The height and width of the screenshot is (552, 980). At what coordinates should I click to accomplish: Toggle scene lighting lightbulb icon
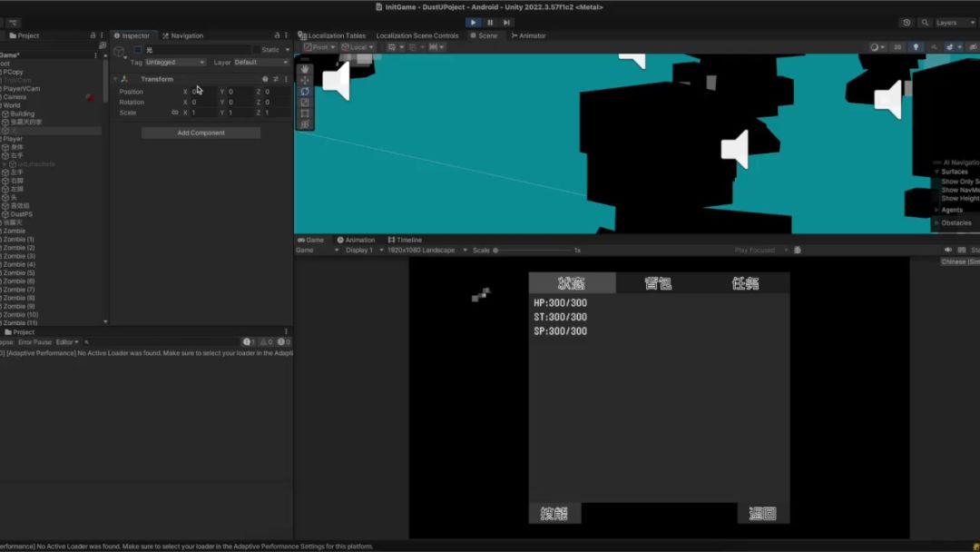[916, 47]
